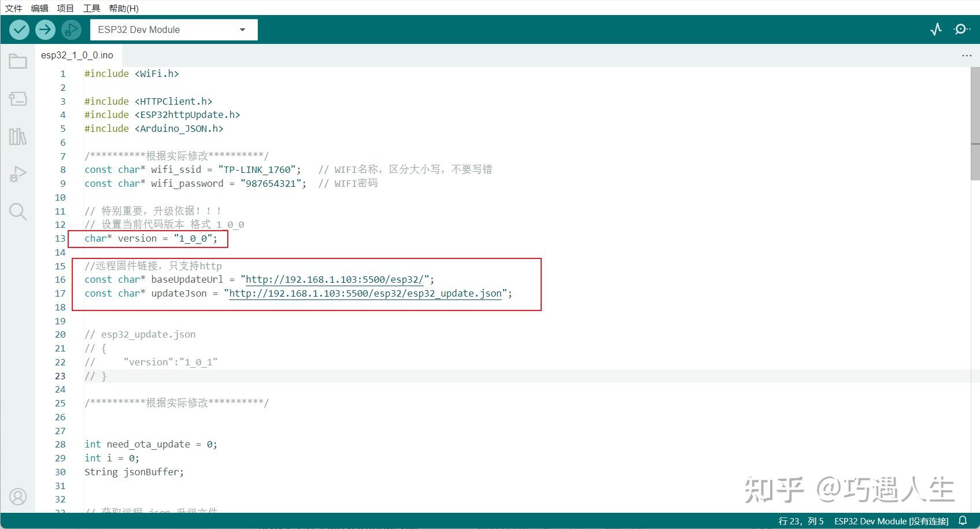Open the tab overflow ... menu
This screenshot has height=529, width=980.
coord(967,55)
